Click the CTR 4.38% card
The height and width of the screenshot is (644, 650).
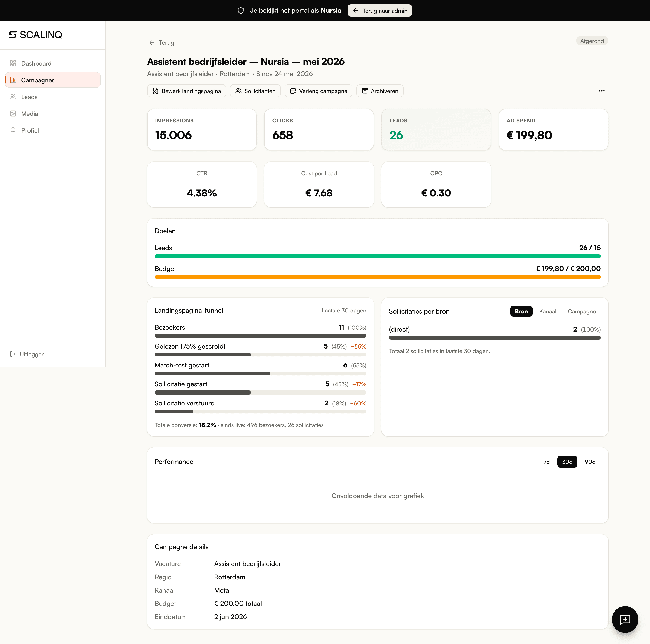point(202,185)
